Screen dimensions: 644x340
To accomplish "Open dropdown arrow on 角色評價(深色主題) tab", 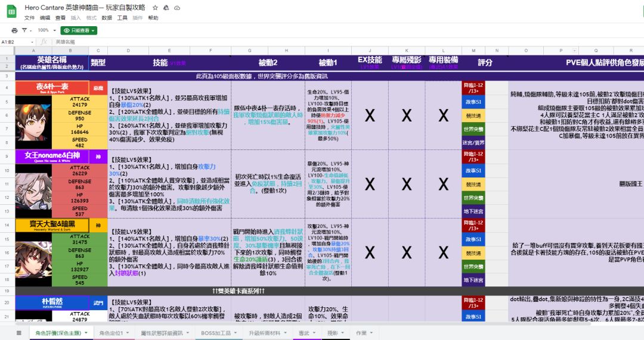I will point(86,333).
